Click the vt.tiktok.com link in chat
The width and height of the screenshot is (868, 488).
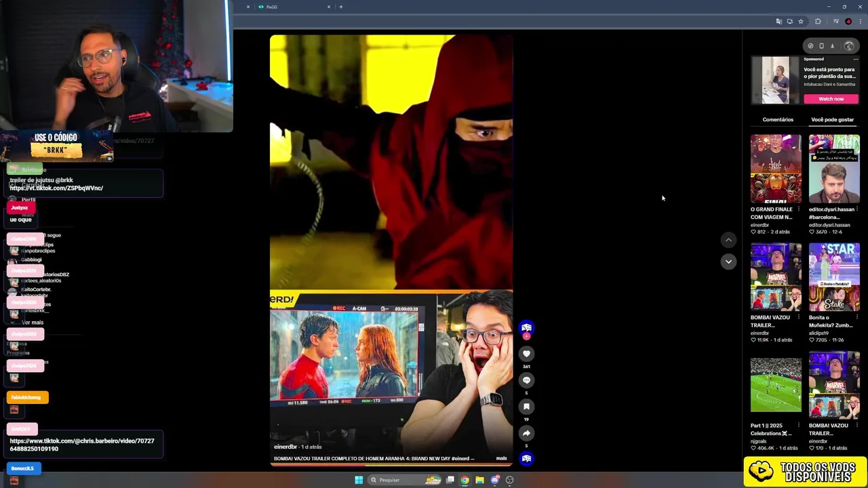click(56, 188)
